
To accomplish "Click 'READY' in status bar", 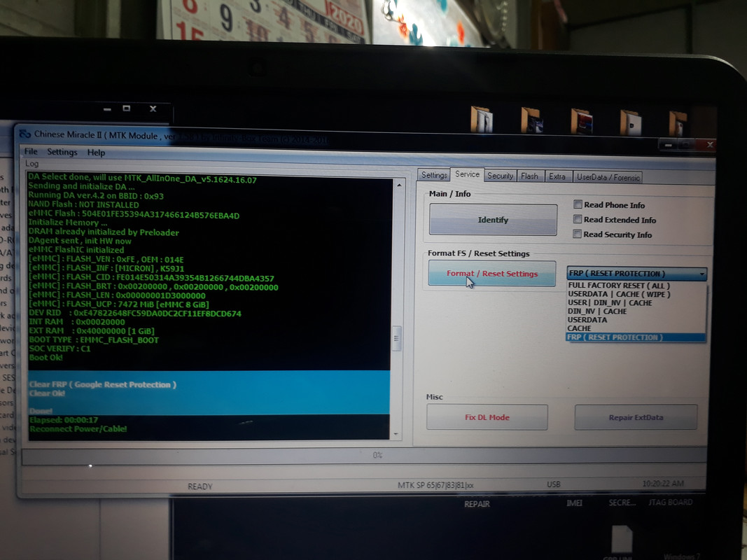I will (200, 486).
